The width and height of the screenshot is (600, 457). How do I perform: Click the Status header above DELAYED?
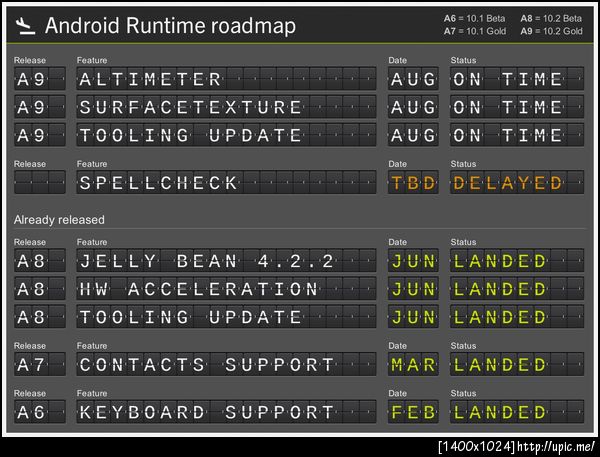[x=463, y=164]
